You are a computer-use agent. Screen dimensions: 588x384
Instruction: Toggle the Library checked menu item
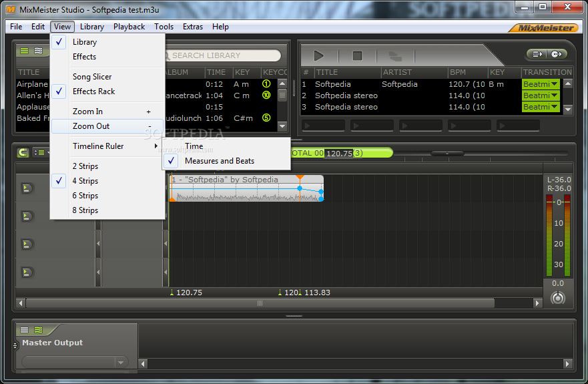click(107, 42)
